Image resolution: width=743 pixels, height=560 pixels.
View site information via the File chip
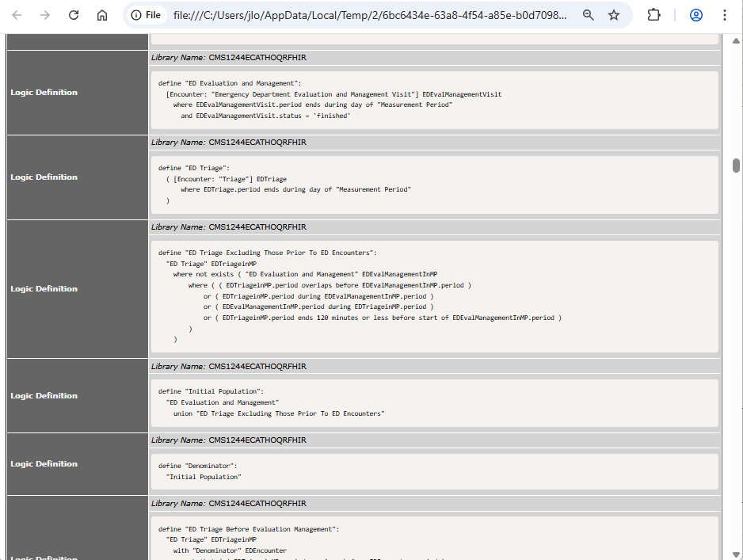pos(147,15)
